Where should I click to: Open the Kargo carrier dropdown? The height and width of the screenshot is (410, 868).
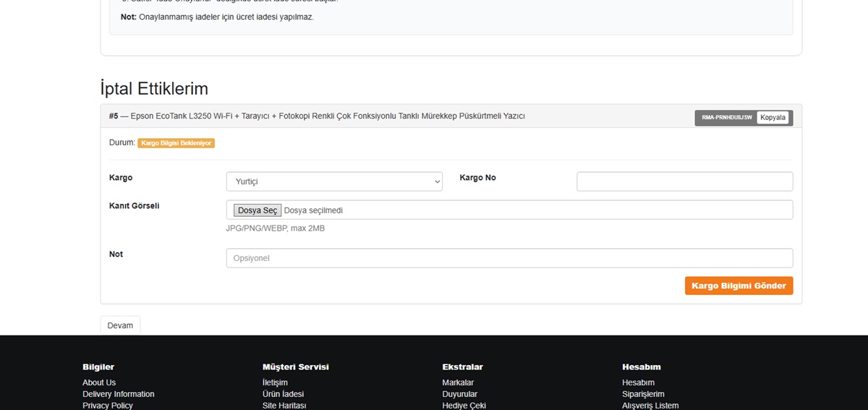pyautogui.click(x=333, y=181)
